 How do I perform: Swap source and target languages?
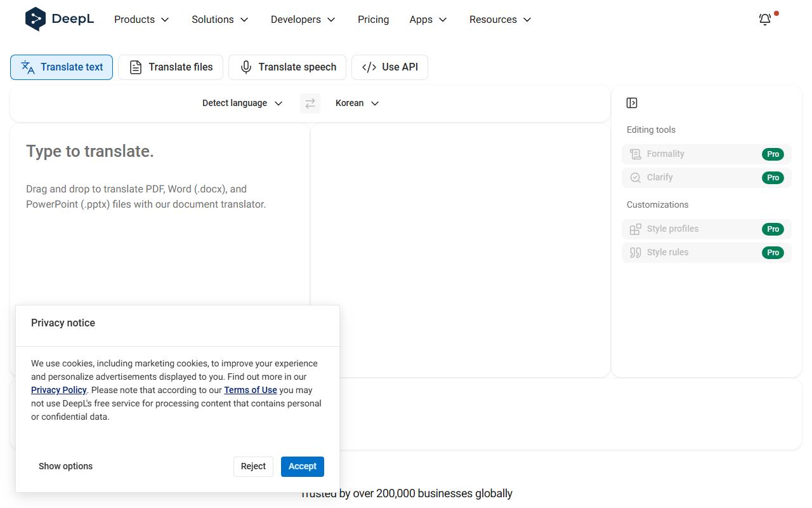tap(310, 104)
